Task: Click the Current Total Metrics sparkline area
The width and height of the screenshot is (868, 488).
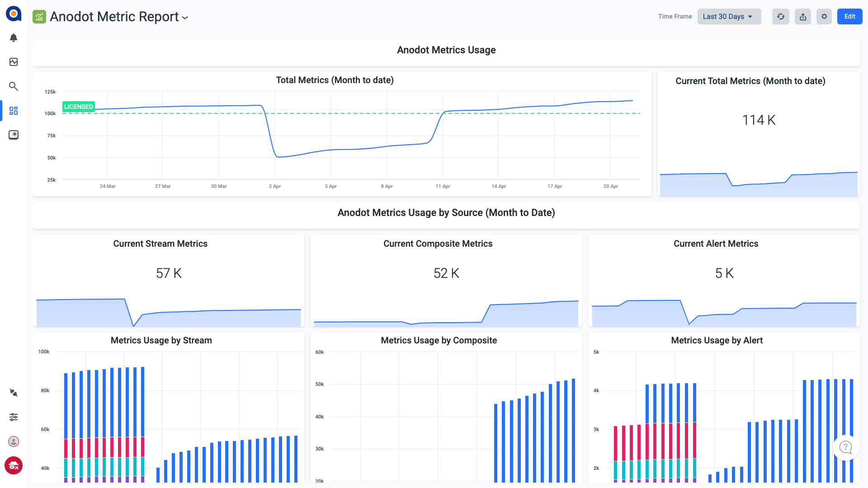Action: coord(759,184)
